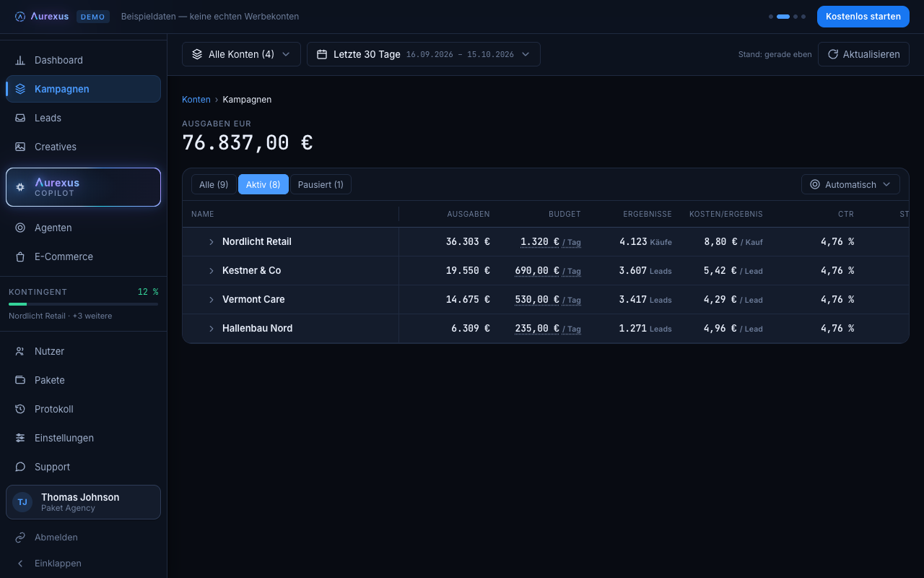
Task: Expand the Nordlicht Retail row
Action: (x=212, y=242)
